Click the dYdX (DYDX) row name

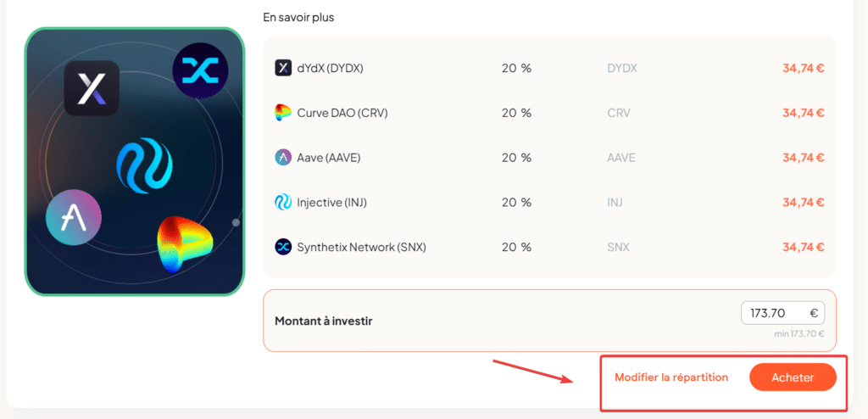coord(330,68)
